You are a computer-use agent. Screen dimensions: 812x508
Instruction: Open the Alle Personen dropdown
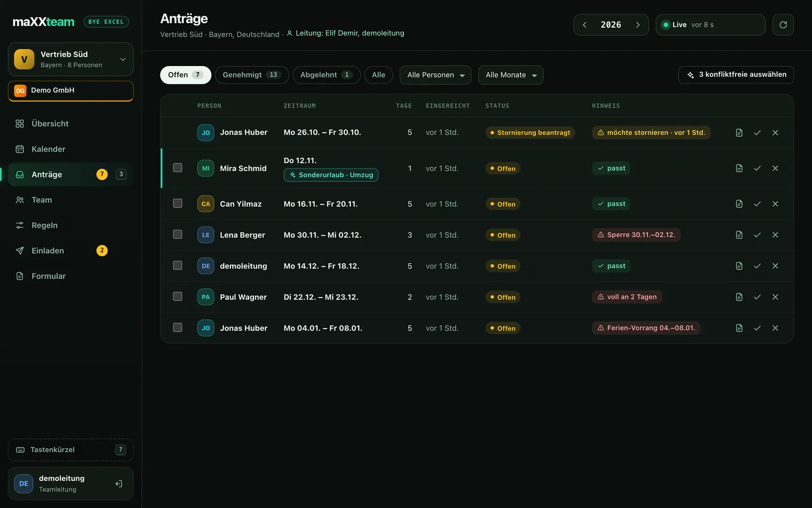coord(435,75)
